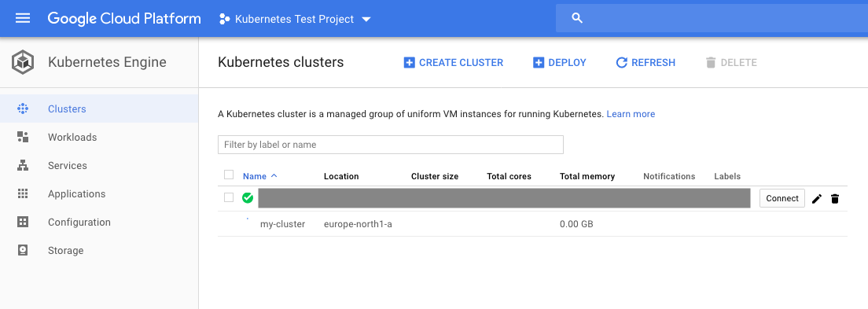Click the circular refresh arrow icon
This screenshot has width=868, height=309.
[x=622, y=63]
